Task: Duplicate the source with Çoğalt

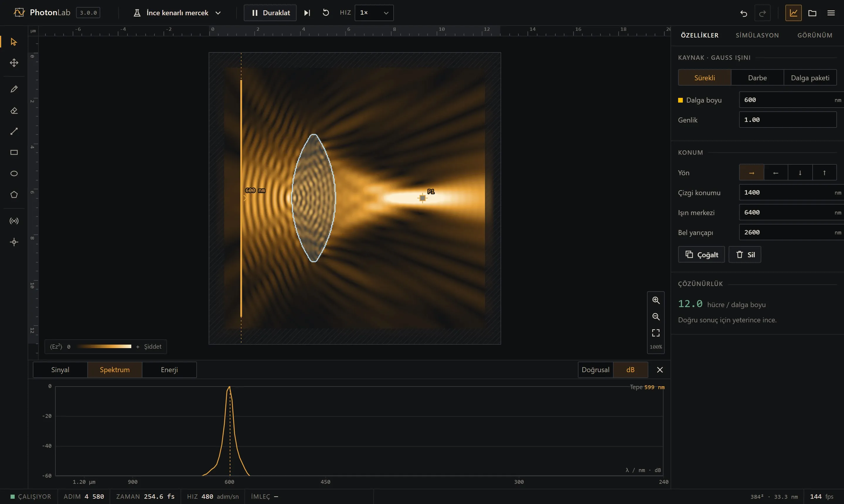Action: point(701,255)
